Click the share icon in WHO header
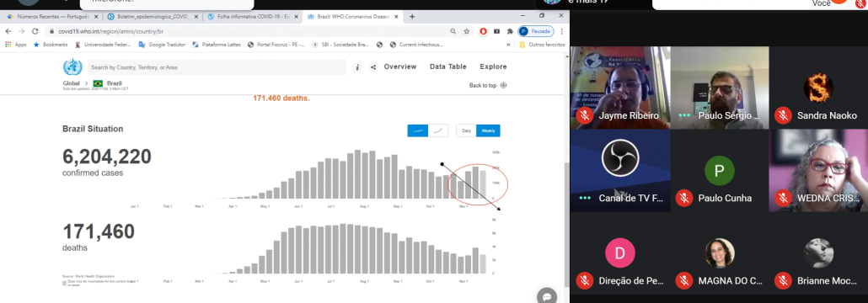Viewport: 868px width, 303px height. click(x=373, y=66)
